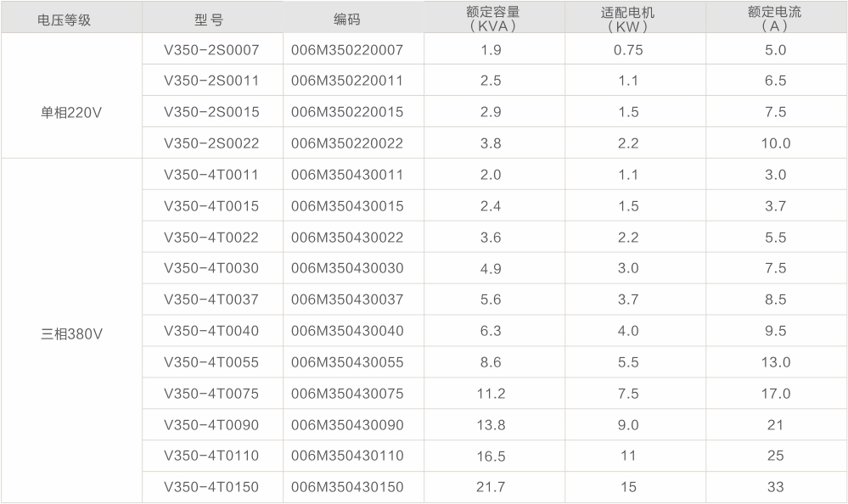Image resolution: width=848 pixels, height=504 pixels.
Task: Click the 13.8 rated capacity value
Action: [x=491, y=425]
